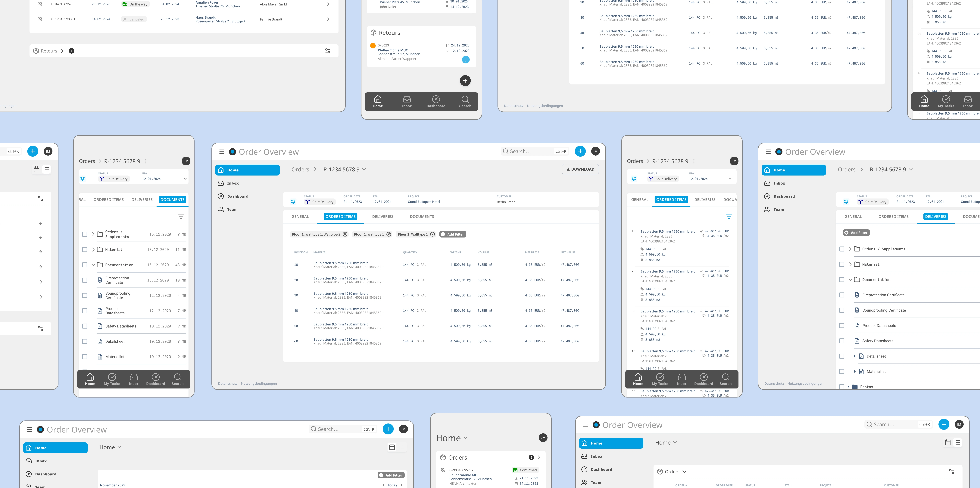Open the Familie Brandt order row arrow
The height and width of the screenshot is (488, 980).
coord(328,19)
